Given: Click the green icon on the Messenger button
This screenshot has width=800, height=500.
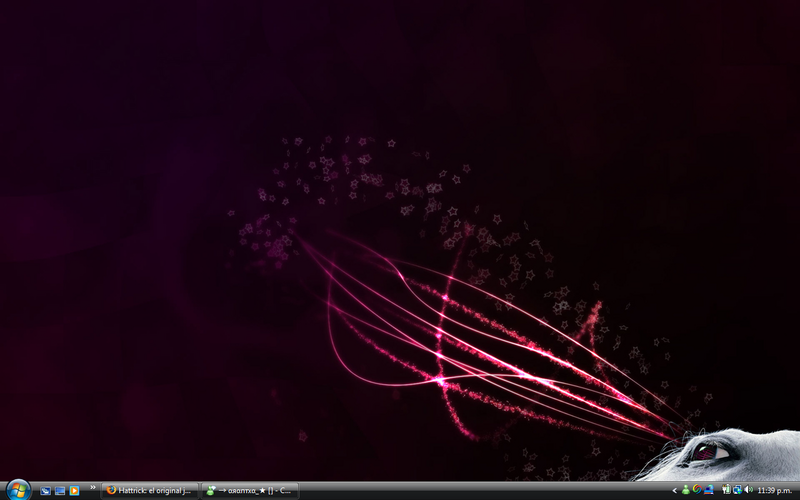Looking at the screenshot, I should [210, 491].
